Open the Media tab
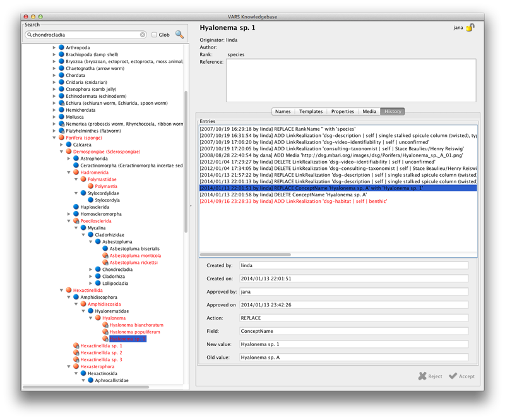 pyautogui.click(x=369, y=111)
